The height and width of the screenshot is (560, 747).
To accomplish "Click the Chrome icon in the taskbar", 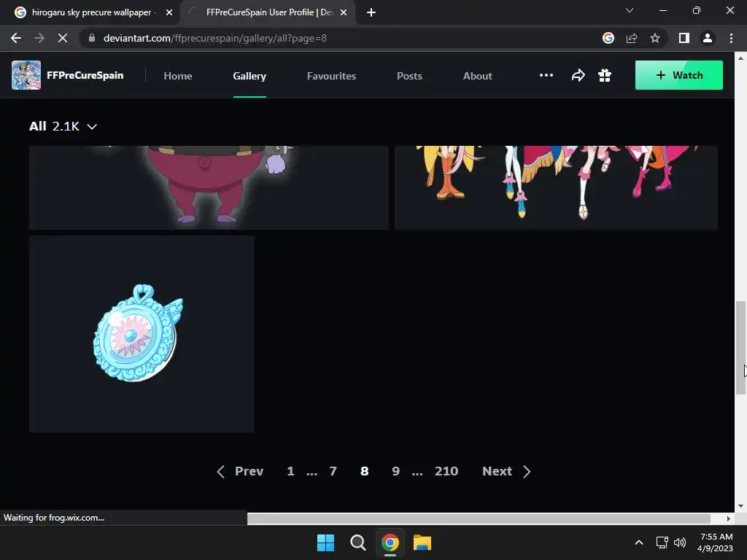I will [390, 542].
